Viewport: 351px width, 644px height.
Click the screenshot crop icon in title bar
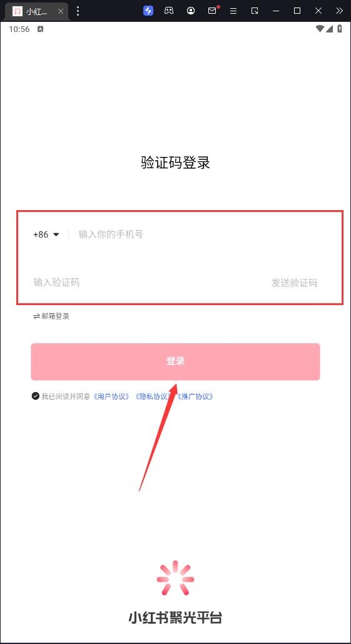tap(255, 11)
